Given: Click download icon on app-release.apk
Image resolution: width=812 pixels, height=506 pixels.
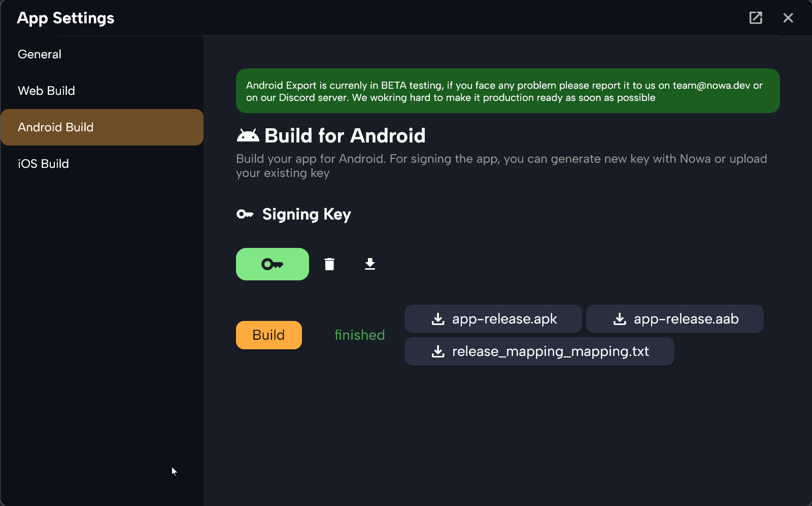Looking at the screenshot, I should (438, 319).
